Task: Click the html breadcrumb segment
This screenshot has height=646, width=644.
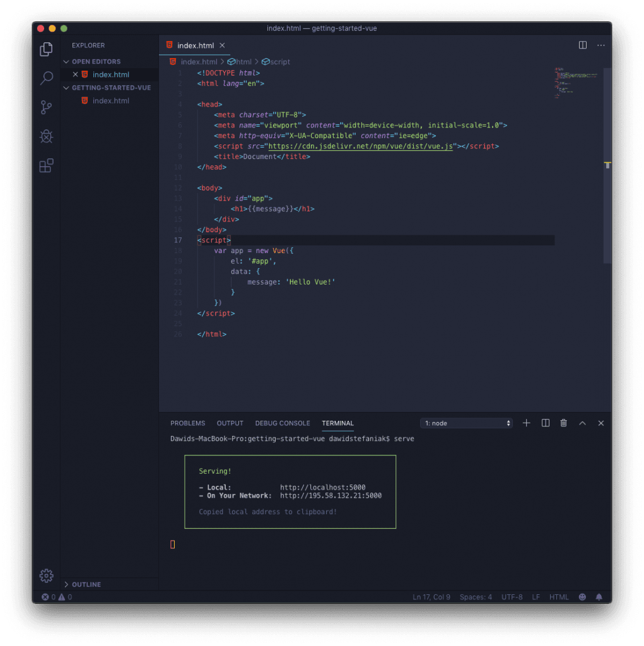Action: click(243, 62)
